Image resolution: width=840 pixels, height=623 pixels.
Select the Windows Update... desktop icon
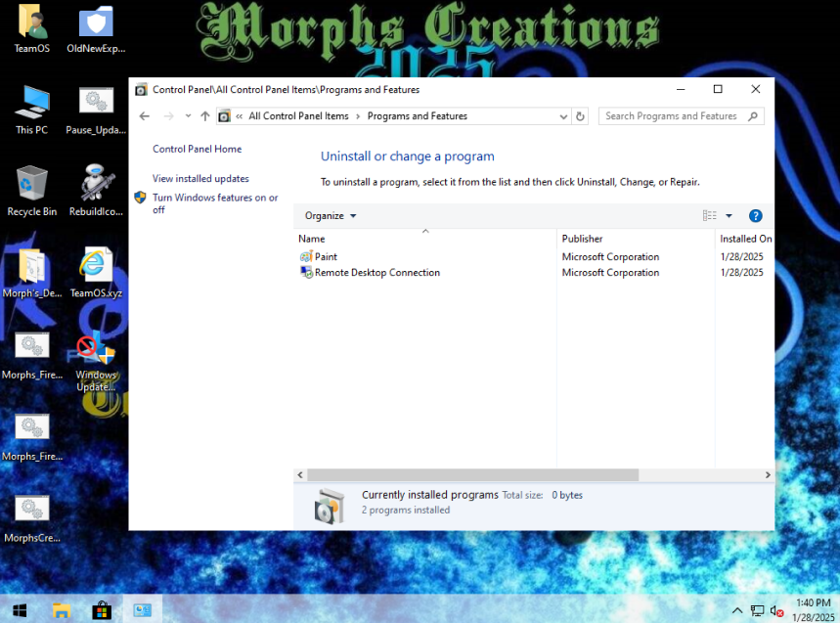coord(96,362)
